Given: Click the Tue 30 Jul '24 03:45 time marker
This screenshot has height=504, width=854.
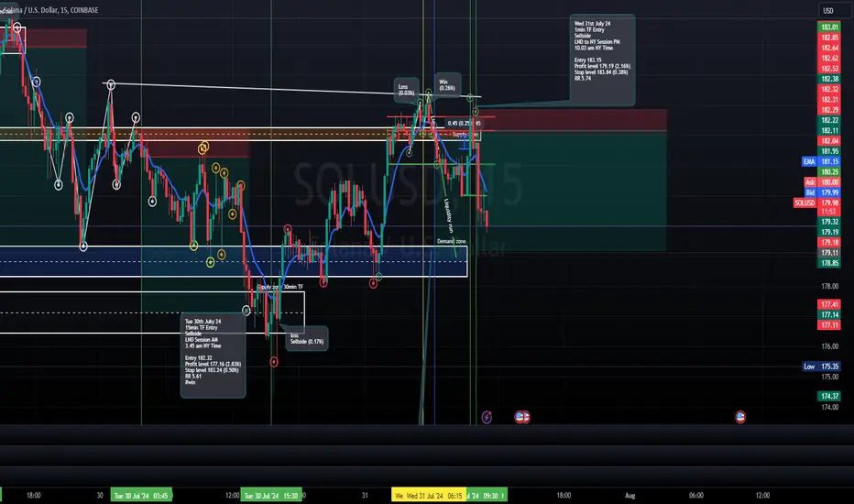Looking at the screenshot, I should [x=141, y=495].
